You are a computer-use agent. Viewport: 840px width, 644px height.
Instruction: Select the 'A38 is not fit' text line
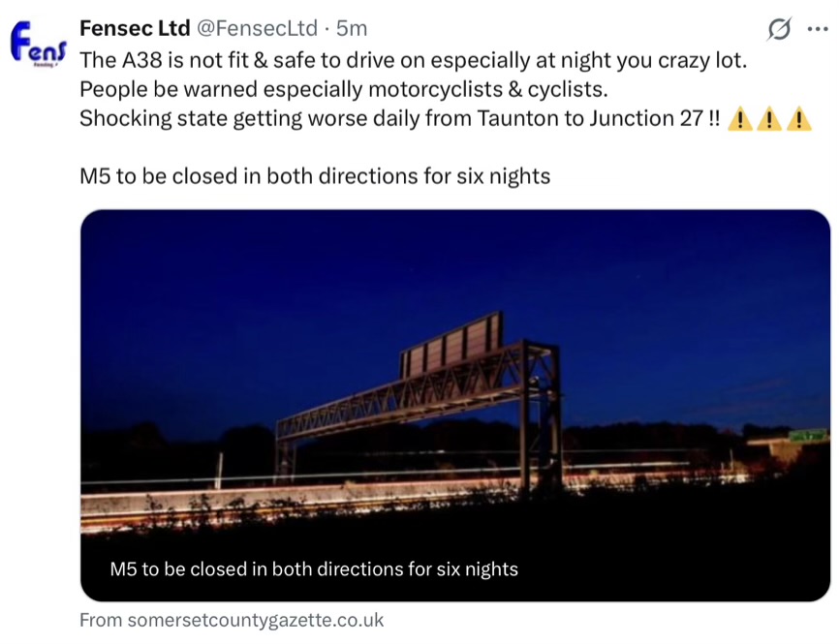coord(414,59)
